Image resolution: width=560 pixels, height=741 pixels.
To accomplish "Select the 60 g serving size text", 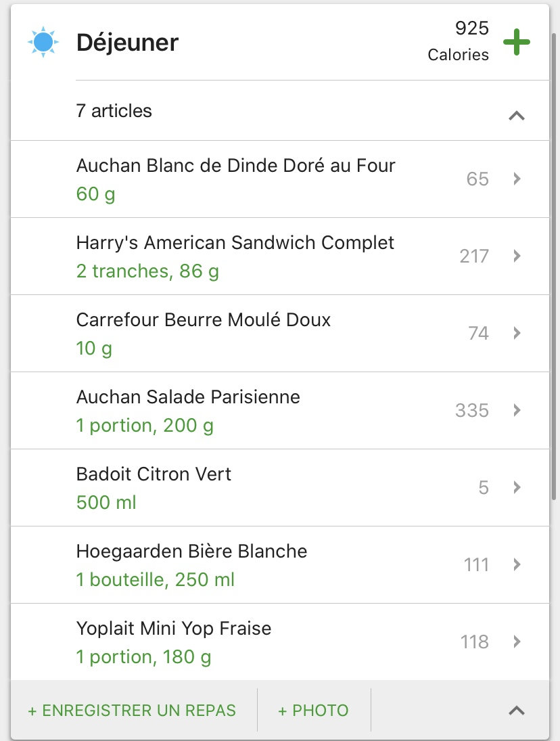I will pyautogui.click(x=95, y=194).
